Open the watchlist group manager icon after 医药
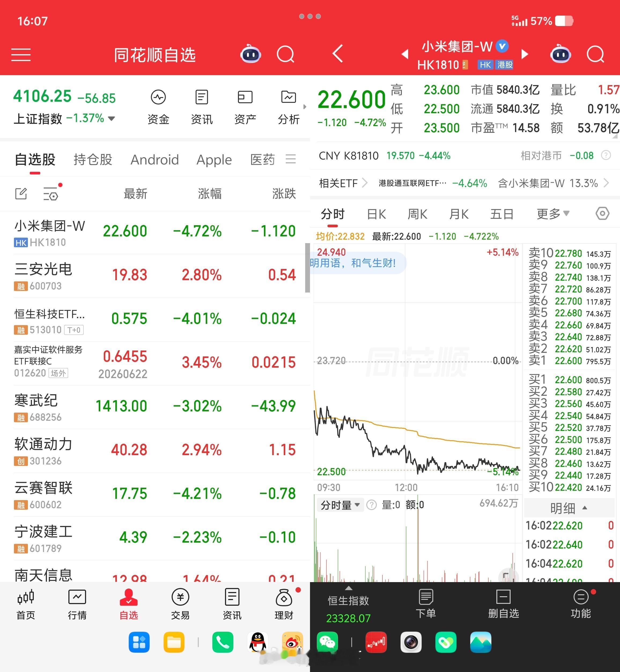Viewport: 620px width, 672px height. [x=290, y=159]
